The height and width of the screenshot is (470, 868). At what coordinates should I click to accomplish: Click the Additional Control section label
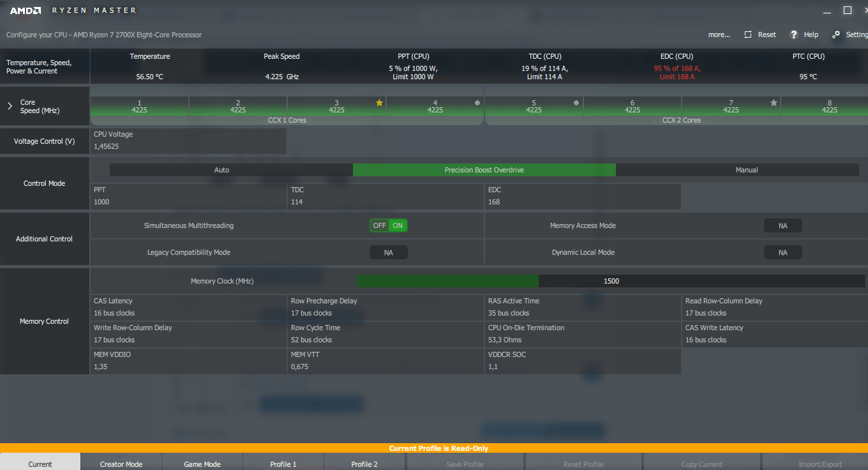pyautogui.click(x=44, y=239)
